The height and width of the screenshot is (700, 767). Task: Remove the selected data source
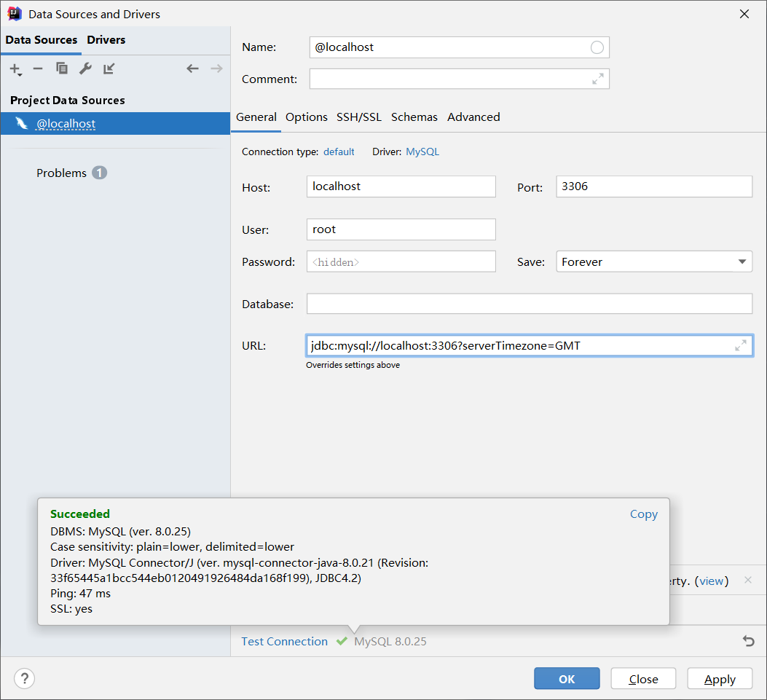click(38, 68)
